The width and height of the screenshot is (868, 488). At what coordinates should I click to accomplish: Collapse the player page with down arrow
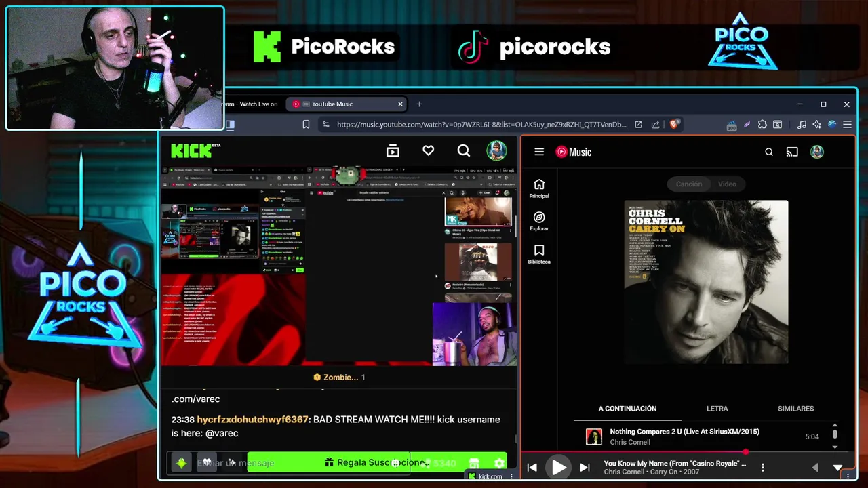(x=837, y=468)
